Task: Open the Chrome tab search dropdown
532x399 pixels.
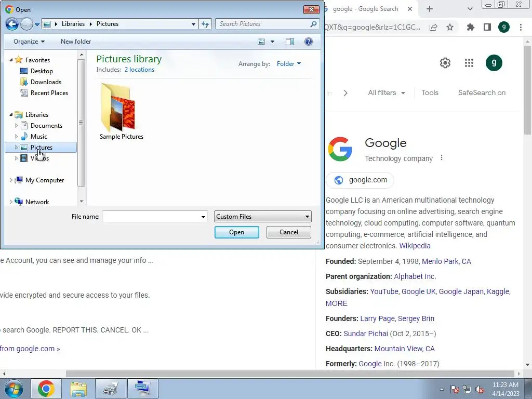Action: point(470,9)
